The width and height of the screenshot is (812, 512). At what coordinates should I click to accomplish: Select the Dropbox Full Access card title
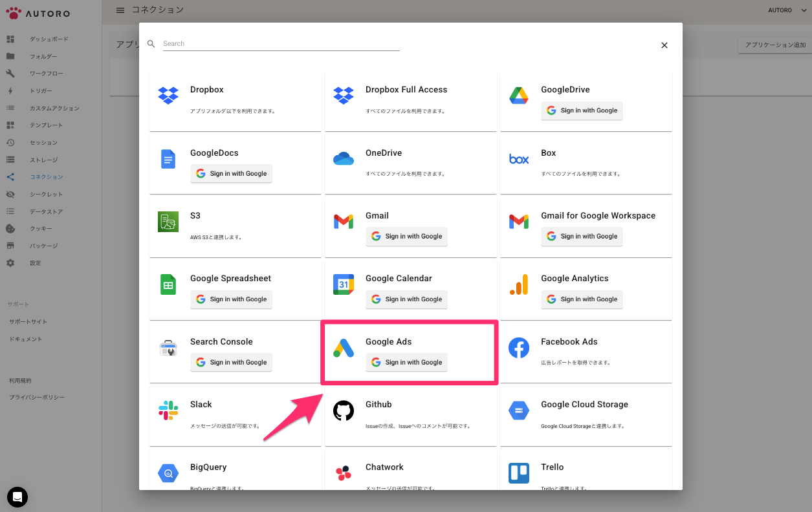click(406, 90)
